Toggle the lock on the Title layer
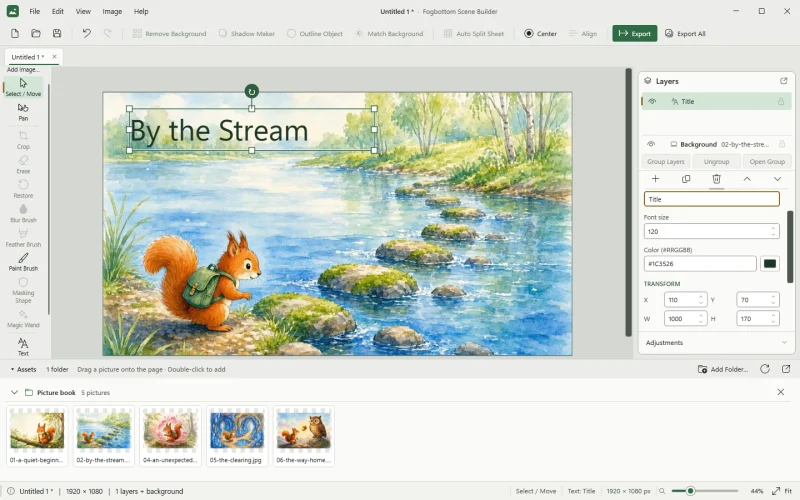Screen dimensions: 800x500 (781, 102)
